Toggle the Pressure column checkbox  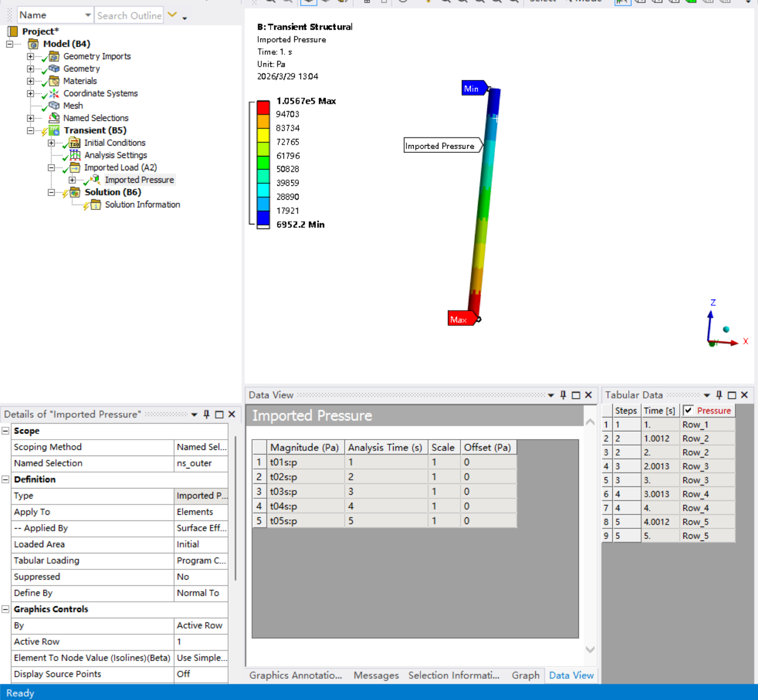(x=688, y=410)
